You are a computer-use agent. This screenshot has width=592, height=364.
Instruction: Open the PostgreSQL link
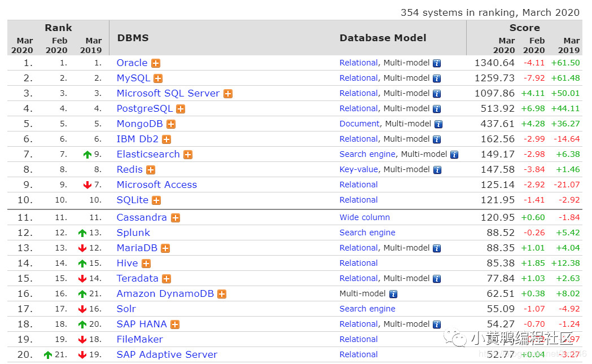[x=144, y=108]
